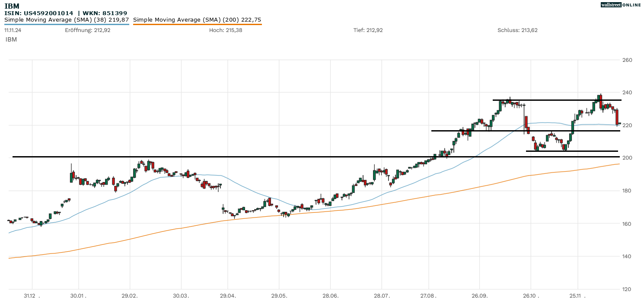This screenshot has width=644, height=298.
Task: Click the wallstreet ONLINE logo
Action: (x=621, y=5)
